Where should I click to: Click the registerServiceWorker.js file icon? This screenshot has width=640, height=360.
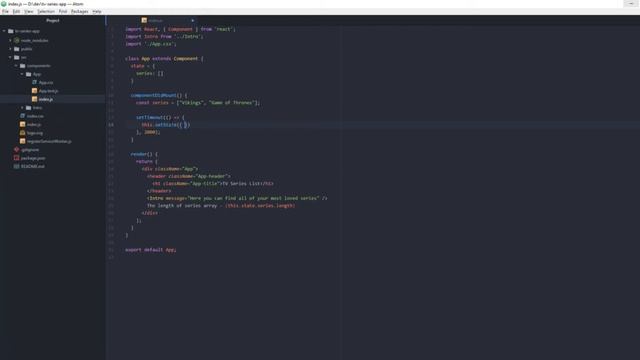tap(22, 141)
